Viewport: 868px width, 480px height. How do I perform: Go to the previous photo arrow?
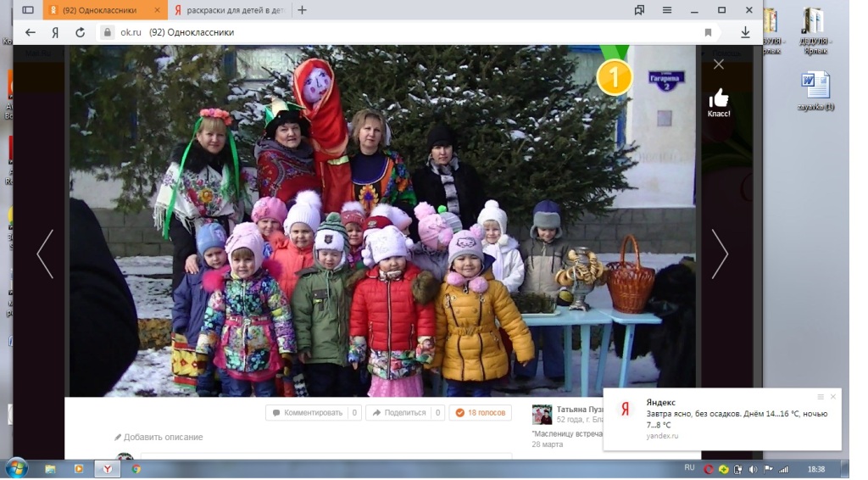click(45, 254)
